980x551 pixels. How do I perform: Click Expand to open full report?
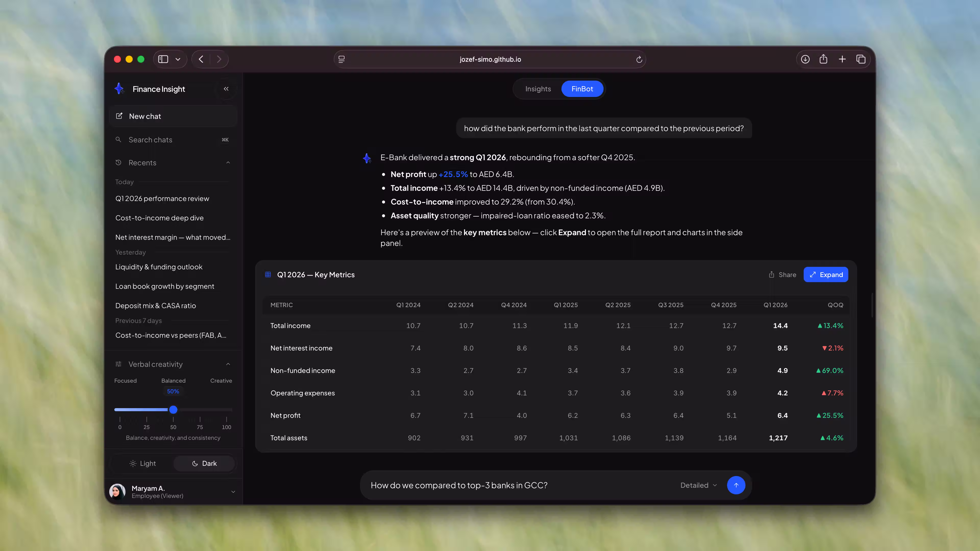pos(826,274)
